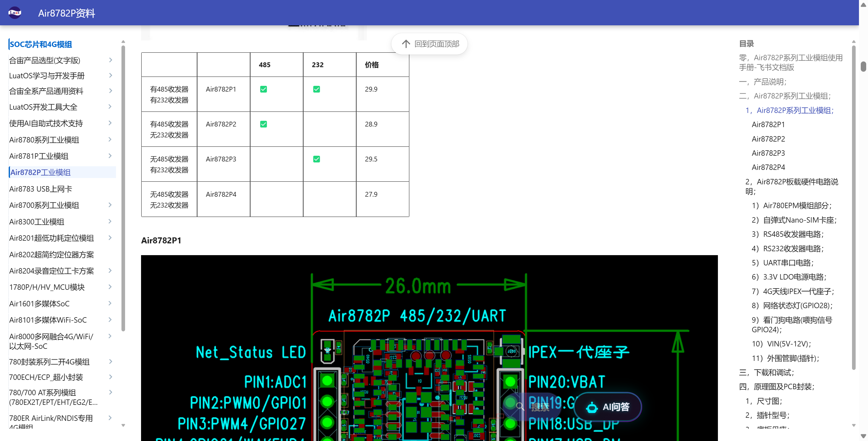Image resolution: width=868 pixels, height=441 pixels.
Task: Expand the 合宙产品选型(文字版) chevron
Action: coord(111,60)
